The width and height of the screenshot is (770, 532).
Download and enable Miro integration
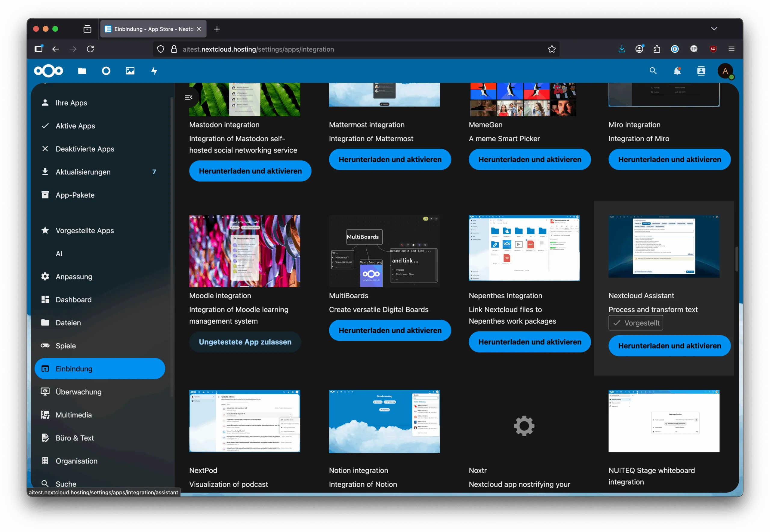point(669,159)
